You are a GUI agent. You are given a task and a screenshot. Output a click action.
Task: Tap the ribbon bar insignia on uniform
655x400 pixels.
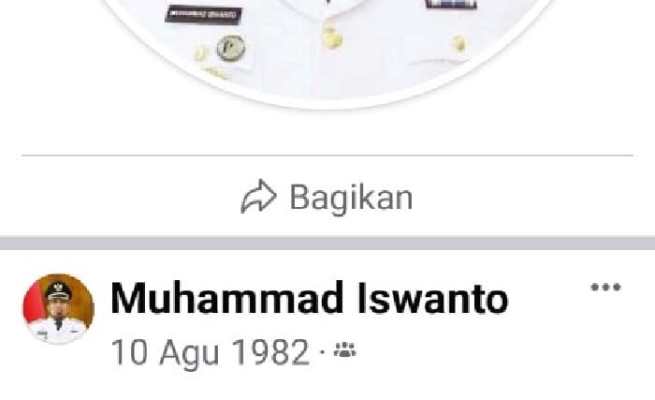(x=451, y=4)
